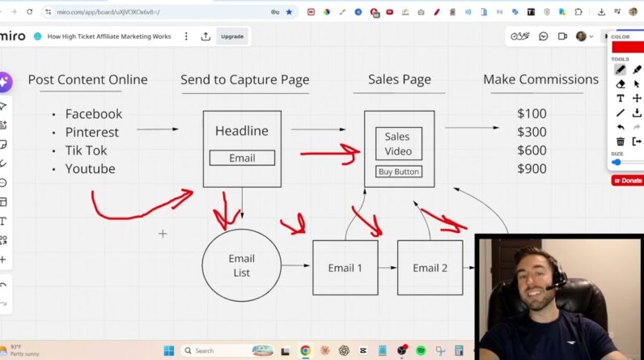Click the Facebook bullet item
This screenshot has width=644, height=360.
93,114
